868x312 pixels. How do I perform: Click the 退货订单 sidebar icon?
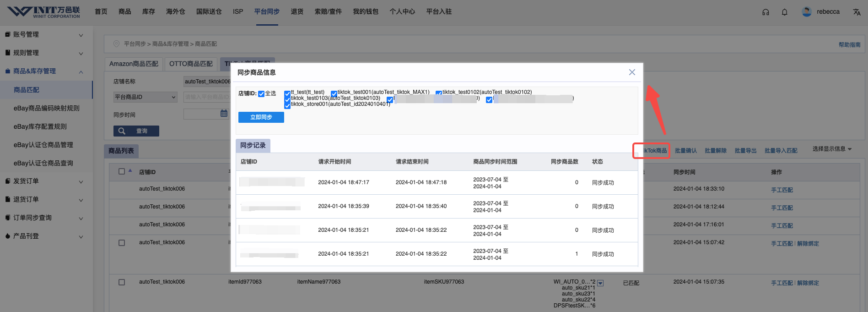click(7, 199)
